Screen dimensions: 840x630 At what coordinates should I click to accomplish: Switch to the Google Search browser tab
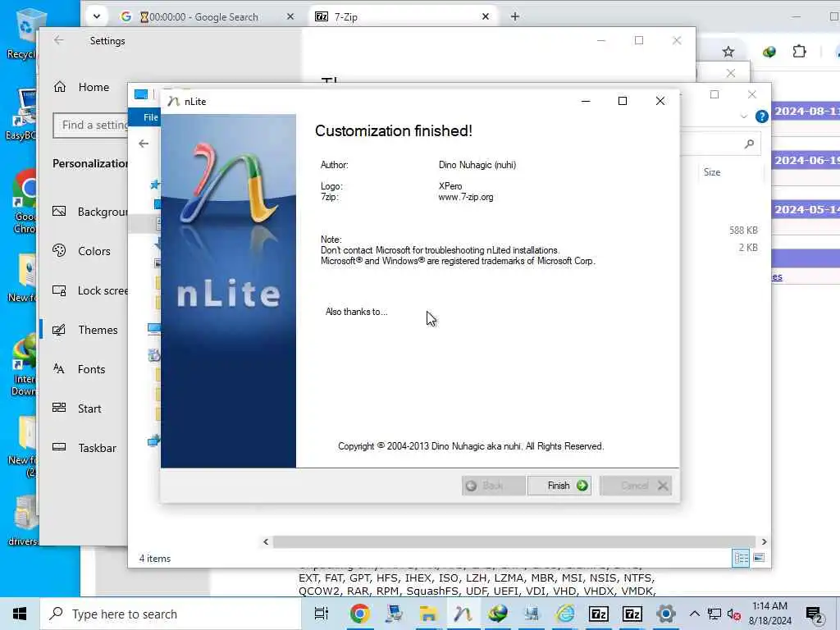206,16
